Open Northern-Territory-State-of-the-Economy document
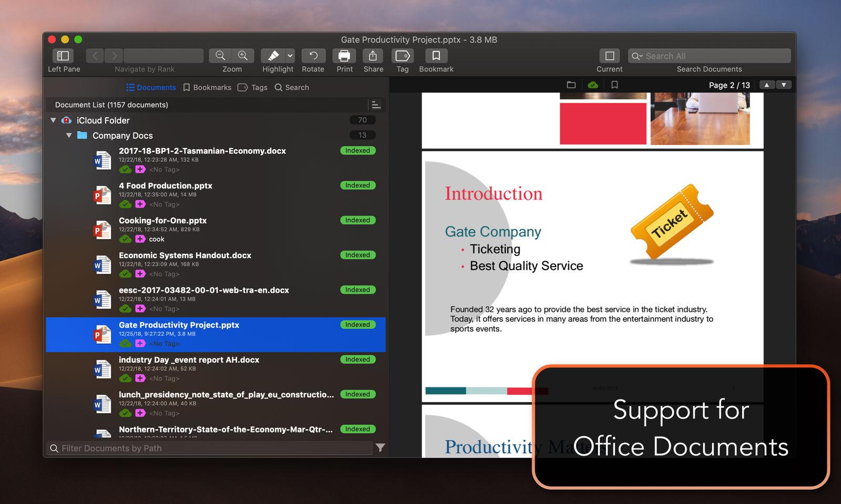This screenshot has height=504, width=841. [216, 430]
